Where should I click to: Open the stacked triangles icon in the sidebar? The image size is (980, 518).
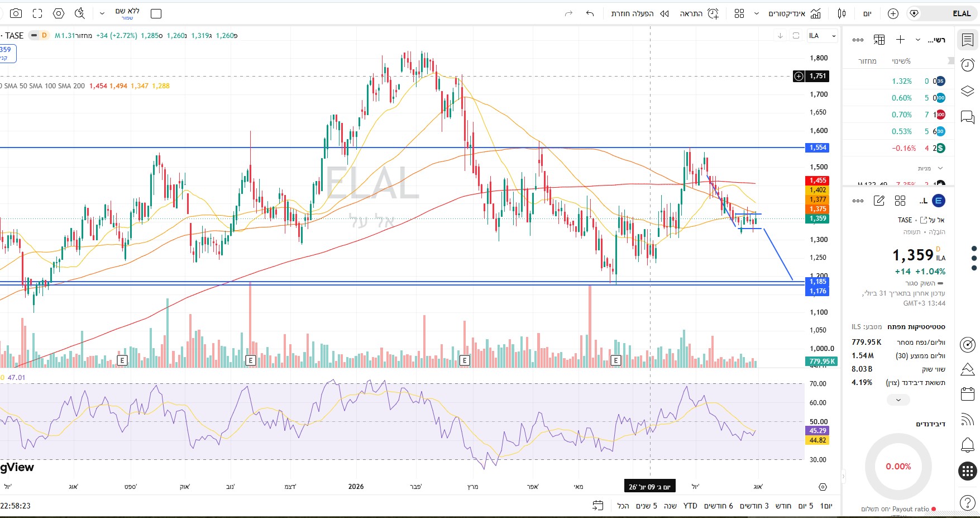point(968,369)
